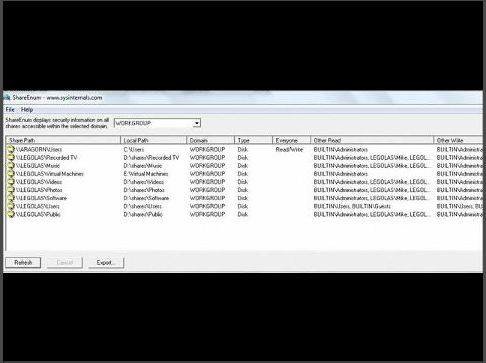Select the \\LEGOLAS\Users share path
Image resolution: width=486 pixels, height=363 pixels.
[x=38, y=206]
